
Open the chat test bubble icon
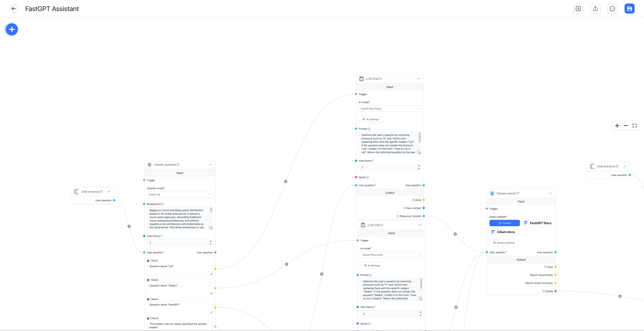point(612,9)
